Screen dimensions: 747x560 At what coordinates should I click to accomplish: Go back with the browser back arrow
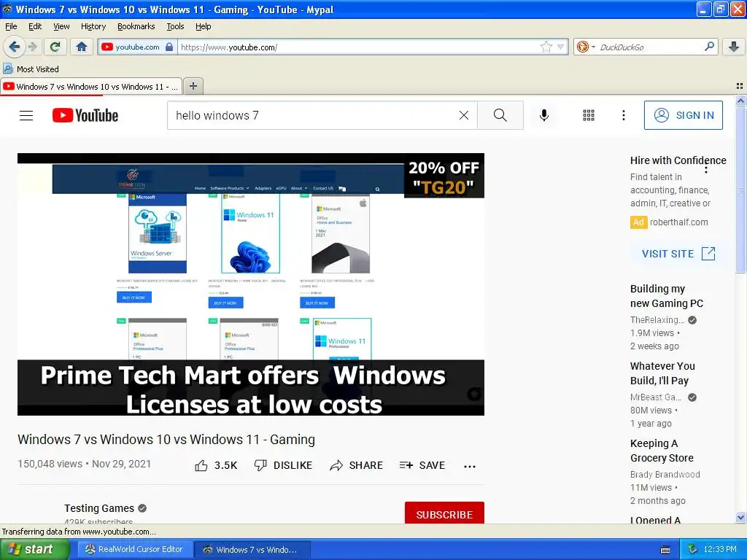[x=14, y=47]
